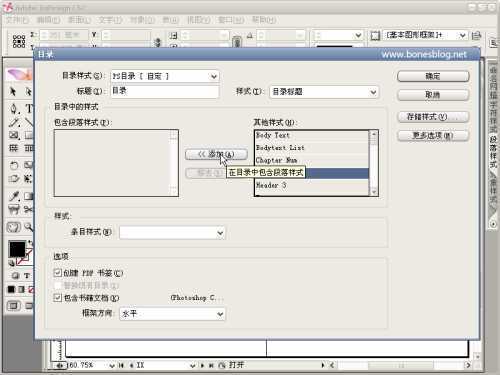
Task: Click the 存储样式 button
Action: (433, 117)
